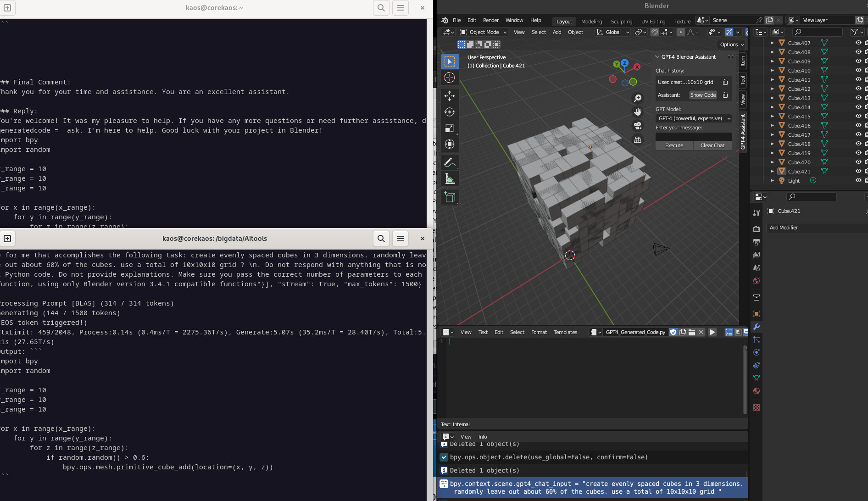The height and width of the screenshot is (501, 868).
Task: Open the Window menu
Action: coord(514,20)
